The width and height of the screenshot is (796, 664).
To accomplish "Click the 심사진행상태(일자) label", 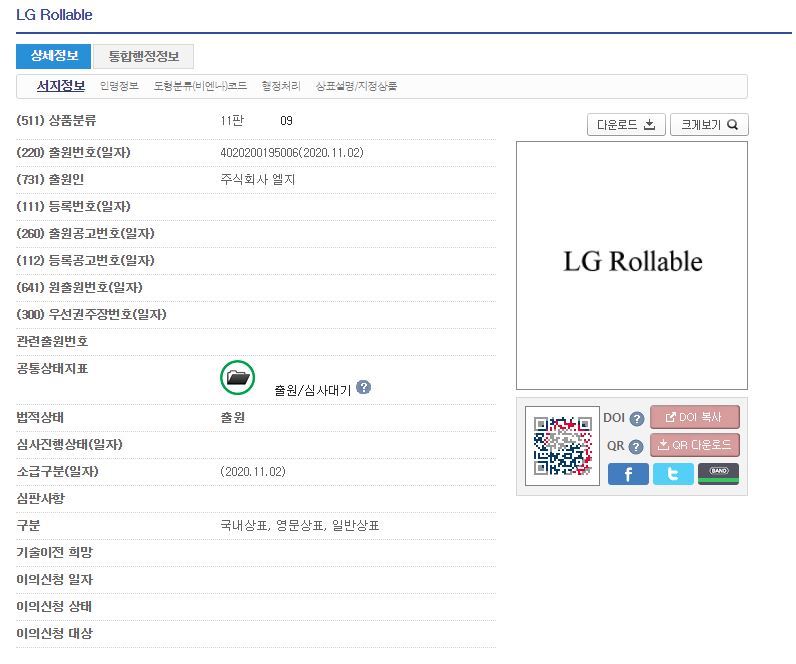I will (x=70, y=445).
